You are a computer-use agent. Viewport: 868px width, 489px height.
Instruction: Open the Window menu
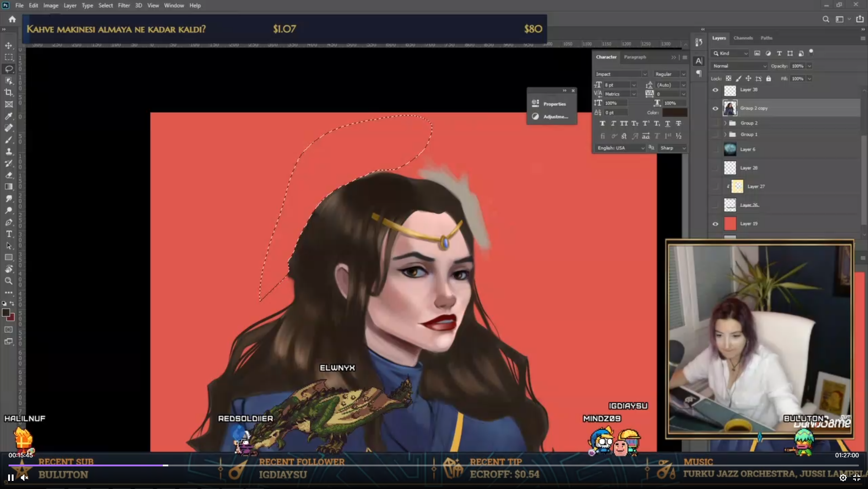click(x=174, y=5)
